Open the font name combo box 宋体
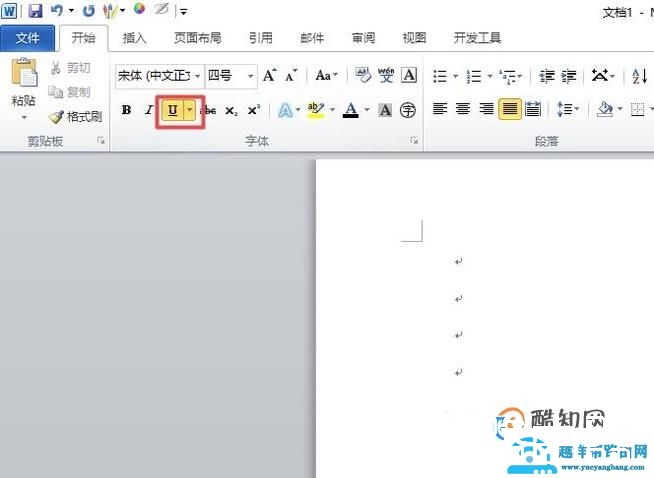Screen dimensions: 654x478 pyautogui.click(x=160, y=76)
